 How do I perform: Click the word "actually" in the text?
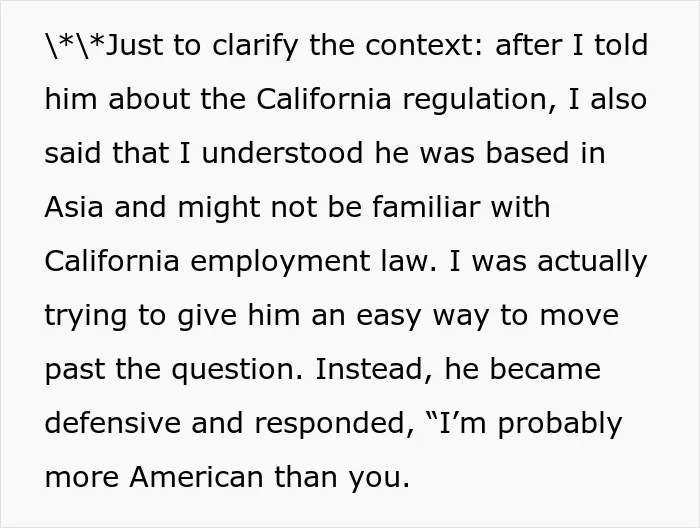(592, 262)
